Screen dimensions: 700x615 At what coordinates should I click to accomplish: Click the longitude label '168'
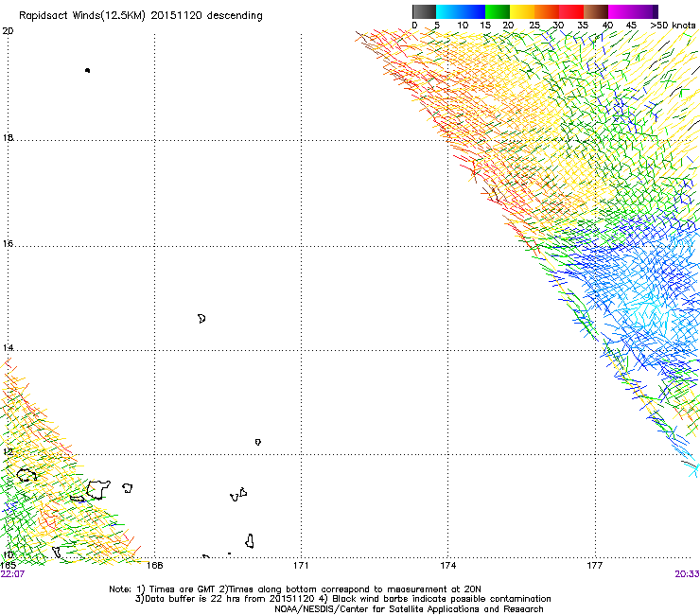pos(154,566)
